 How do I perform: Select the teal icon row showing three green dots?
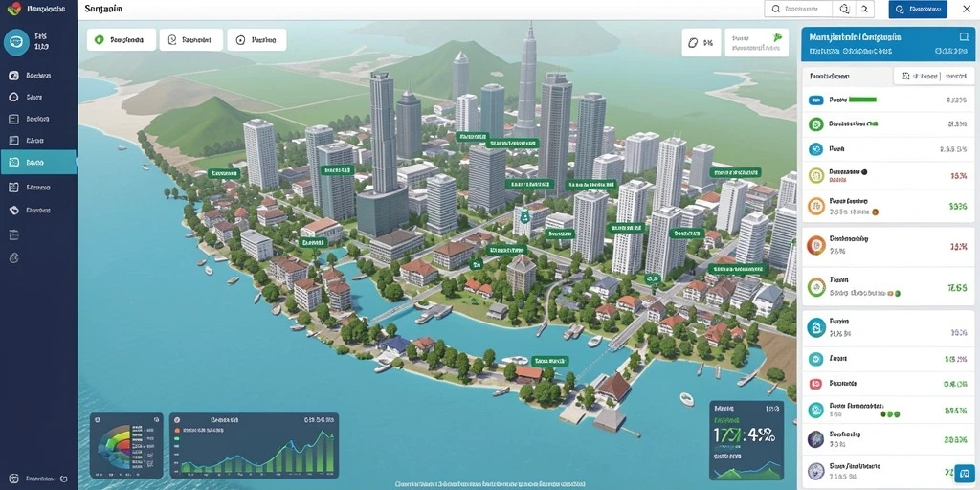tap(888, 410)
